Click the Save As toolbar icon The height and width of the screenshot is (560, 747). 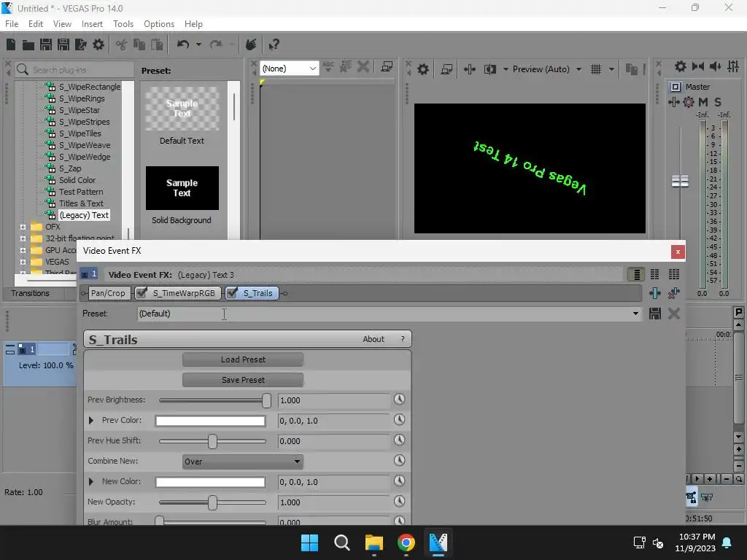click(x=63, y=44)
